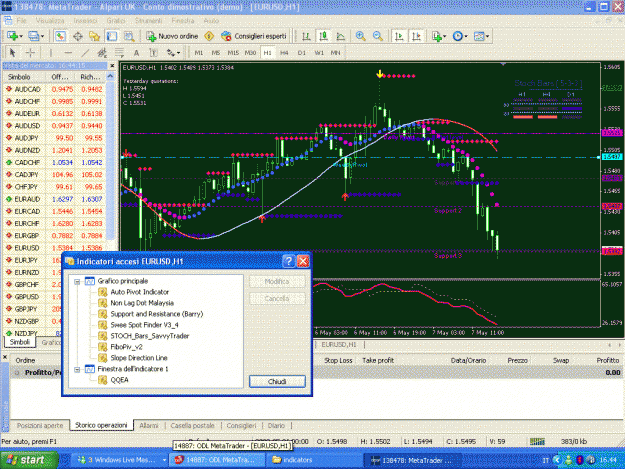Open the templates dropdown arrow
The width and height of the screenshot is (625, 469).
(487, 36)
